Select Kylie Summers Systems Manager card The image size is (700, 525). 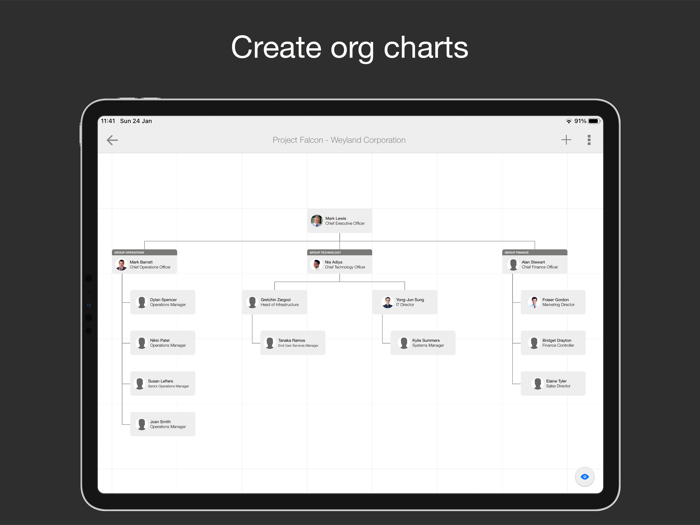point(423,343)
